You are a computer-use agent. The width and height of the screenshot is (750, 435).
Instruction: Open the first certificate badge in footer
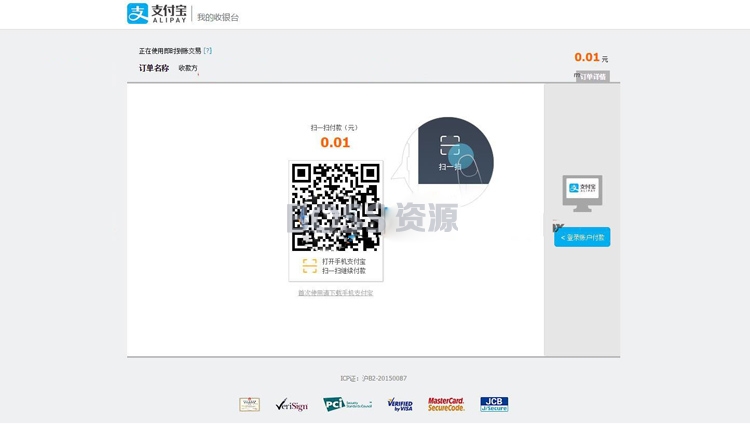(x=250, y=404)
